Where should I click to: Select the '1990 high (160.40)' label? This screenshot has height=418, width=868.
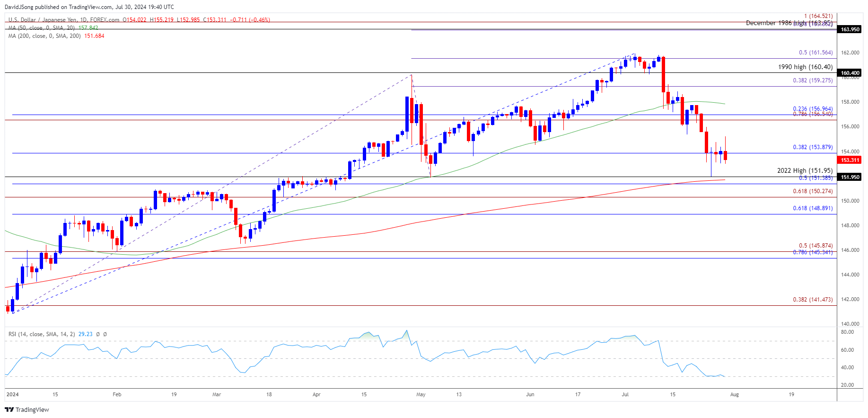click(x=805, y=67)
